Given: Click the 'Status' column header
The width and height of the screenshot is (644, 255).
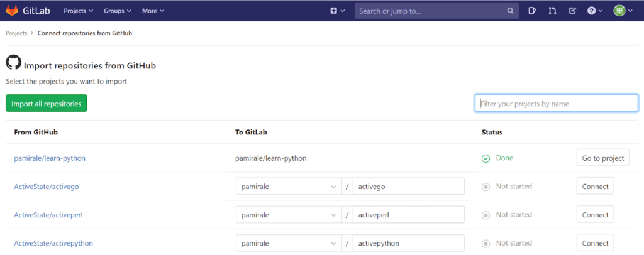Looking at the screenshot, I should pyautogui.click(x=492, y=132).
